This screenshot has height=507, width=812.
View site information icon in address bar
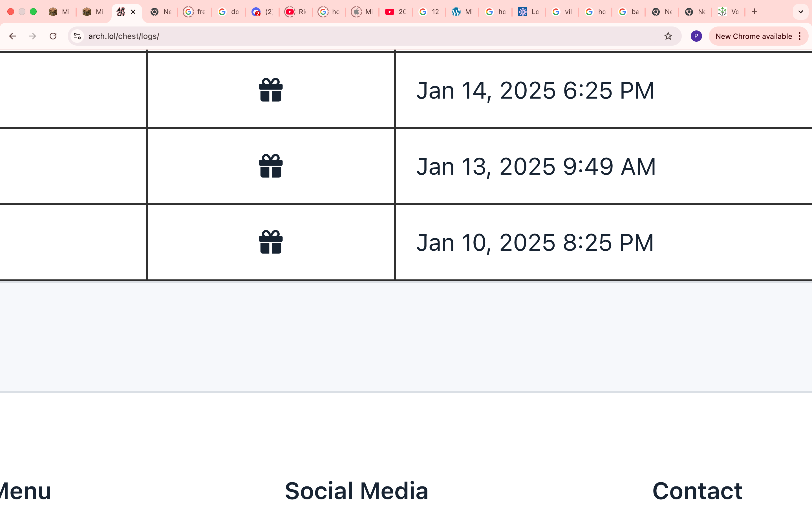(78, 36)
